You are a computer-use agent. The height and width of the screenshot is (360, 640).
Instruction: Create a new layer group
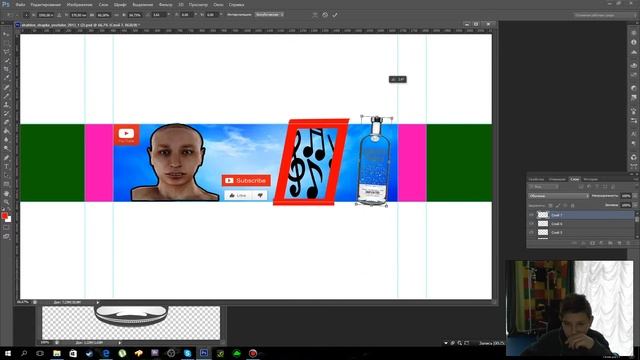click(x=610, y=243)
